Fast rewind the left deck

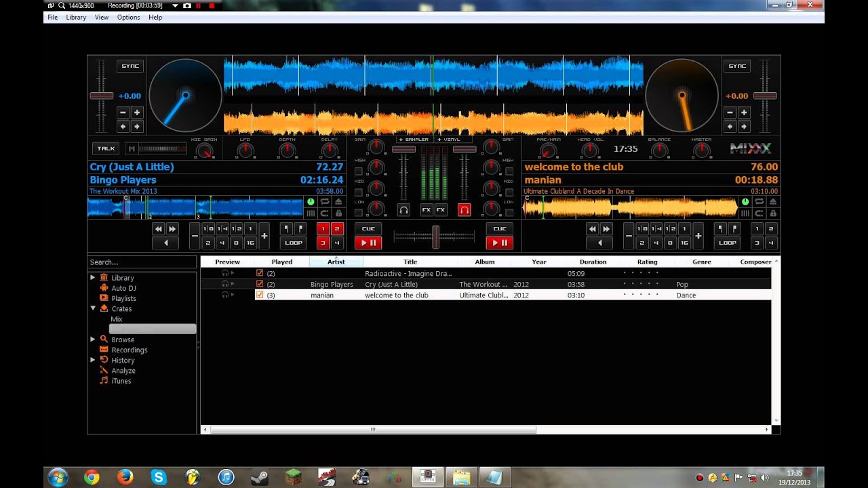pos(159,229)
